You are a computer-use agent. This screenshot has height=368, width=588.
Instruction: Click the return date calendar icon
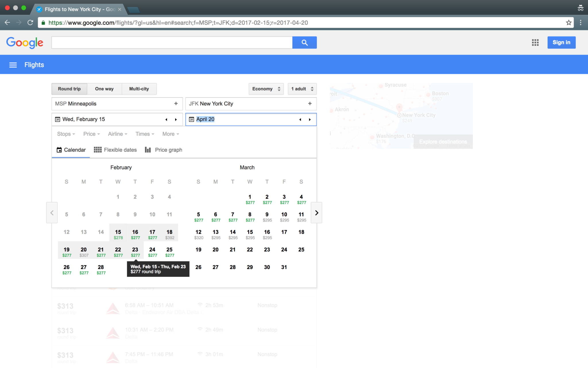192,119
